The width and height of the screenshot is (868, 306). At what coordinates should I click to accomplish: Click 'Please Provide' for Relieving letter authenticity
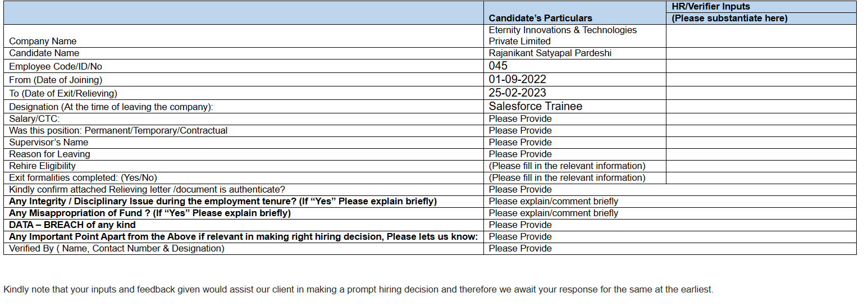coord(520,189)
